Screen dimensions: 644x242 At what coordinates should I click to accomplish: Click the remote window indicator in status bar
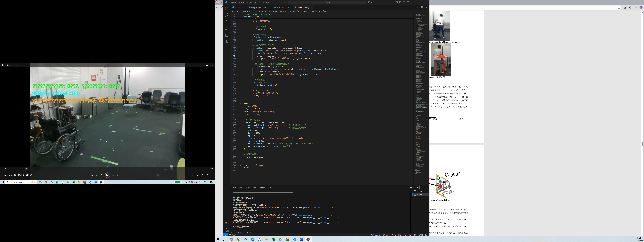point(226,235)
